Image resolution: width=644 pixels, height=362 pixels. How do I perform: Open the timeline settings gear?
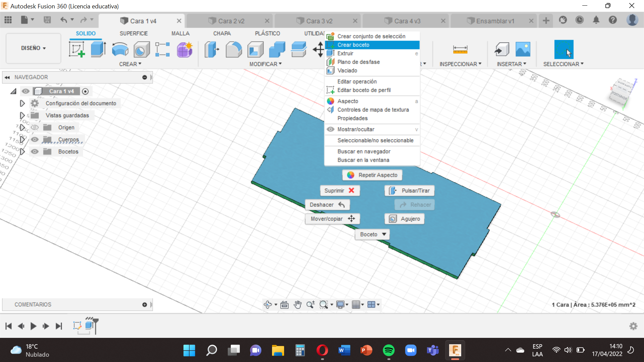coord(633,326)
